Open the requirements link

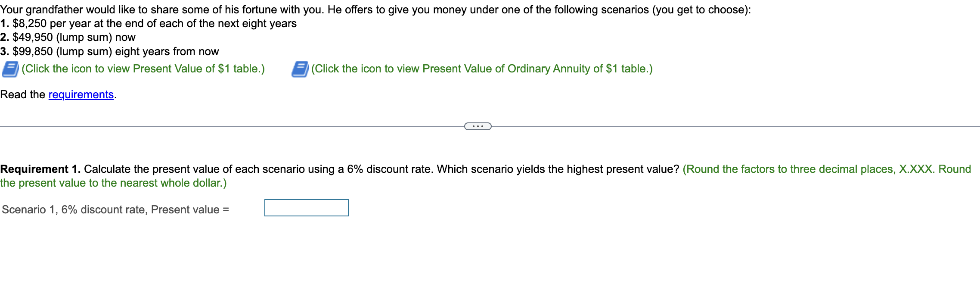coord(81,94)
